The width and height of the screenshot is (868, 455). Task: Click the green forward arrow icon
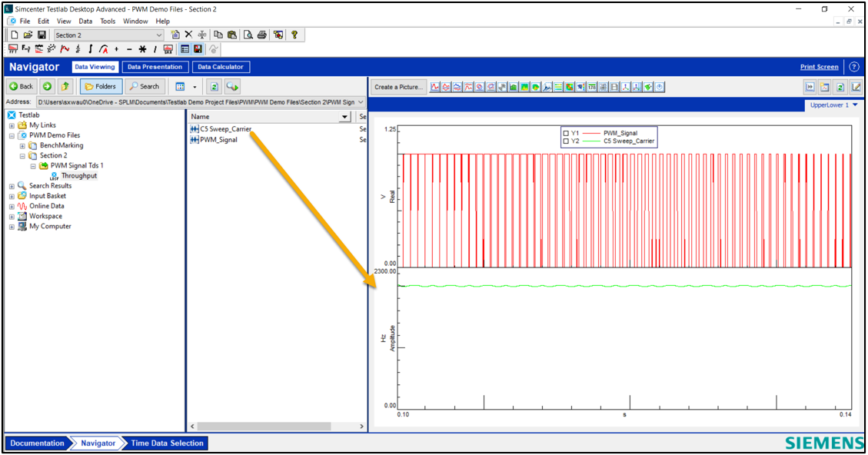[47, 86]
